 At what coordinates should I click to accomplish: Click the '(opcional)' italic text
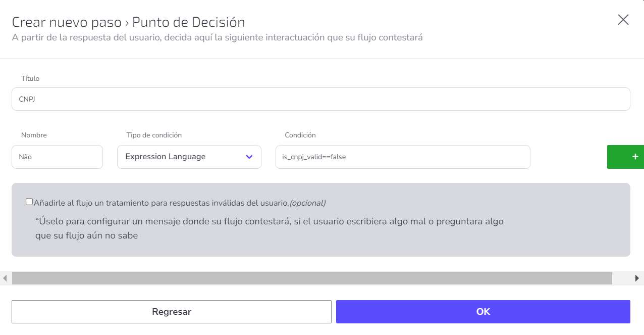[307, 203]
